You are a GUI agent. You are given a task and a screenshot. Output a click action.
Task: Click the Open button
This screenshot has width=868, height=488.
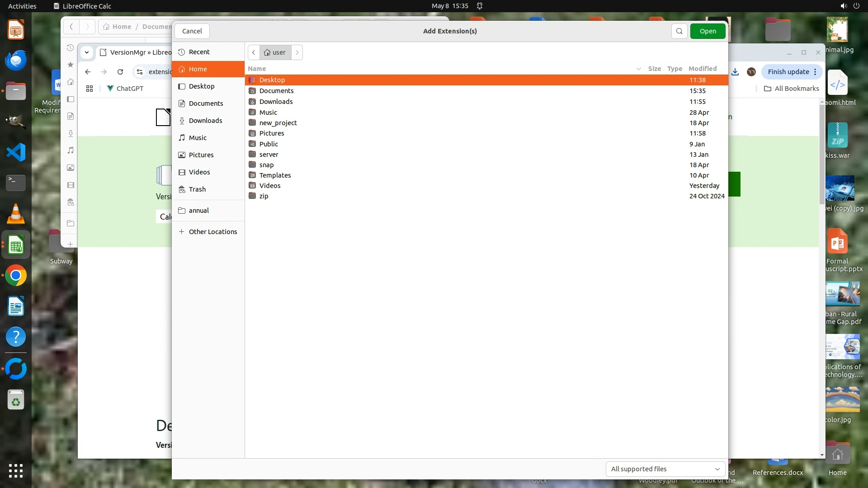click(708, 31)
